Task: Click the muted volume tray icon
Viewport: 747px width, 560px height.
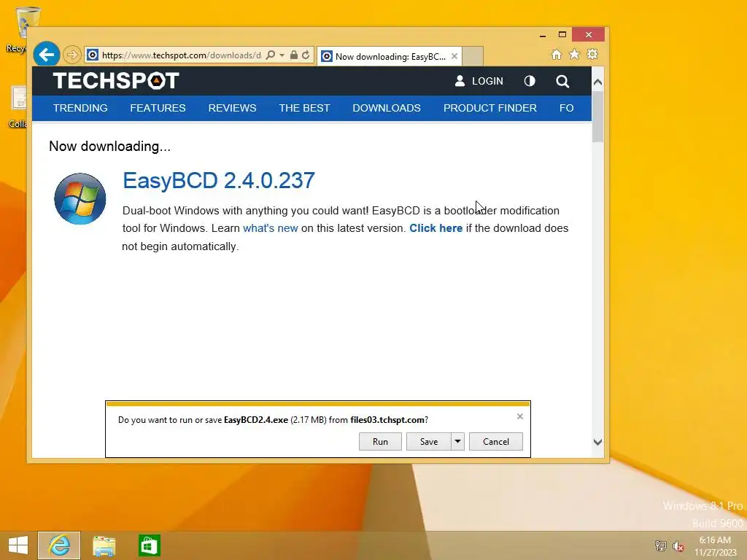Action: pyautogui.click(x=678, y=546)
